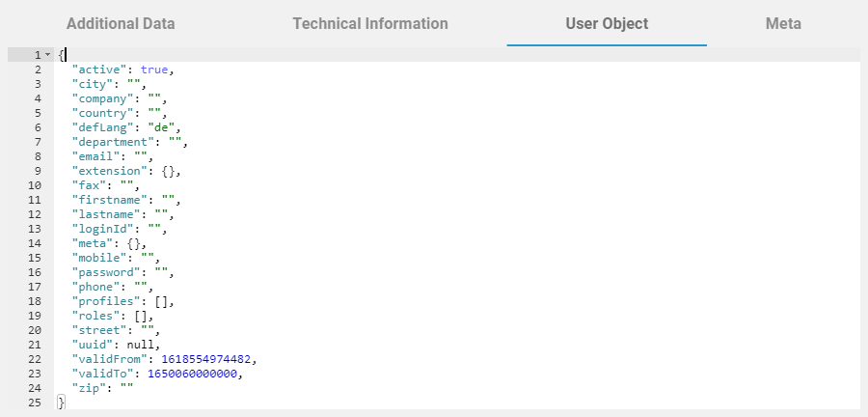Screen dimensions: 868x417
Task: Select the User Object tab
Action: point(607,23)
